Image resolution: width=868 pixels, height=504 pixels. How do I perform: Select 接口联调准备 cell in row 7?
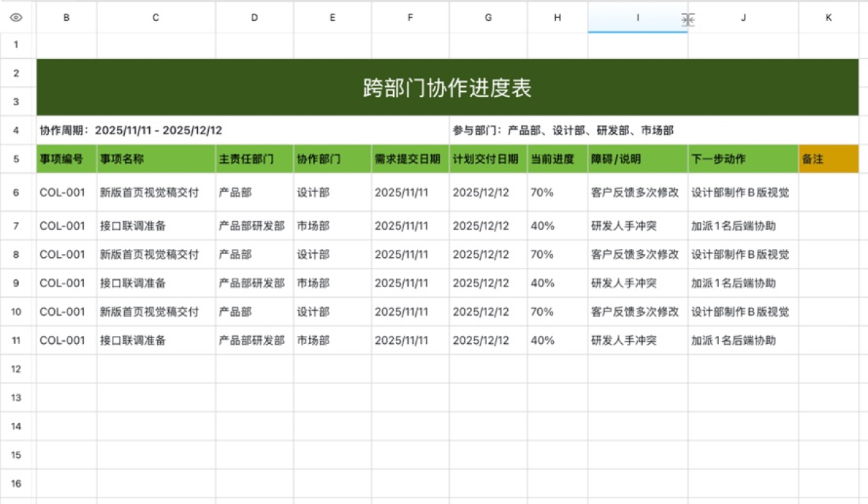click(156, 225)
